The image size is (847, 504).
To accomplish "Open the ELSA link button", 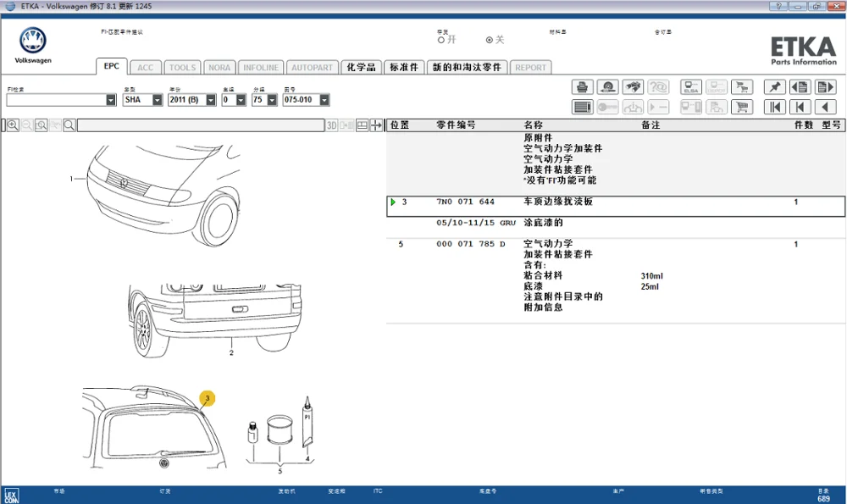I will 691,87.
